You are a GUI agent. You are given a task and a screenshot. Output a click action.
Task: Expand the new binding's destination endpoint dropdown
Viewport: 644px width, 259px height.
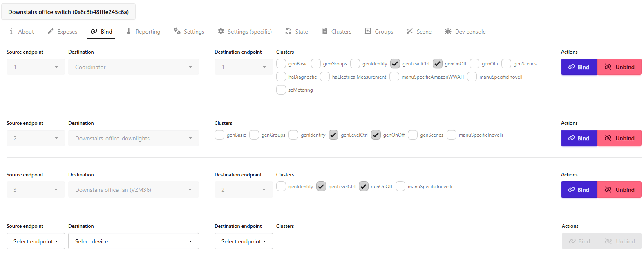(x=244, y=241)
